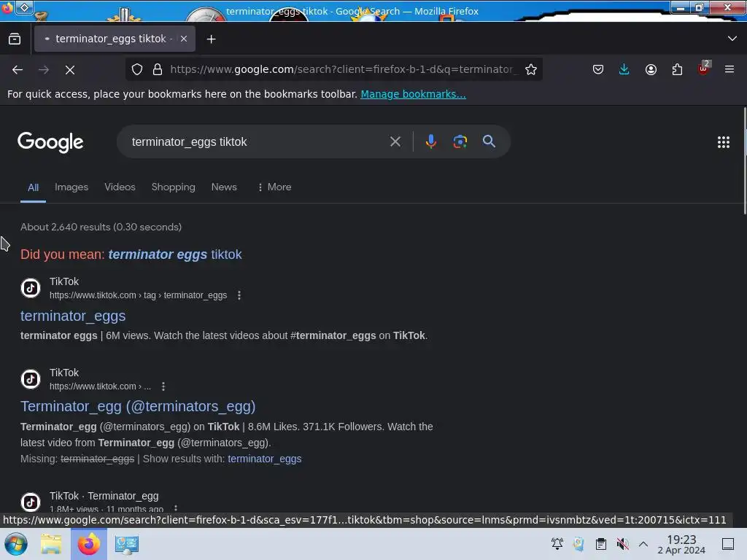The width and height of the screenshot is (747, 560).
Task: Open the clock showing 19:23
Action: (681, 544)
